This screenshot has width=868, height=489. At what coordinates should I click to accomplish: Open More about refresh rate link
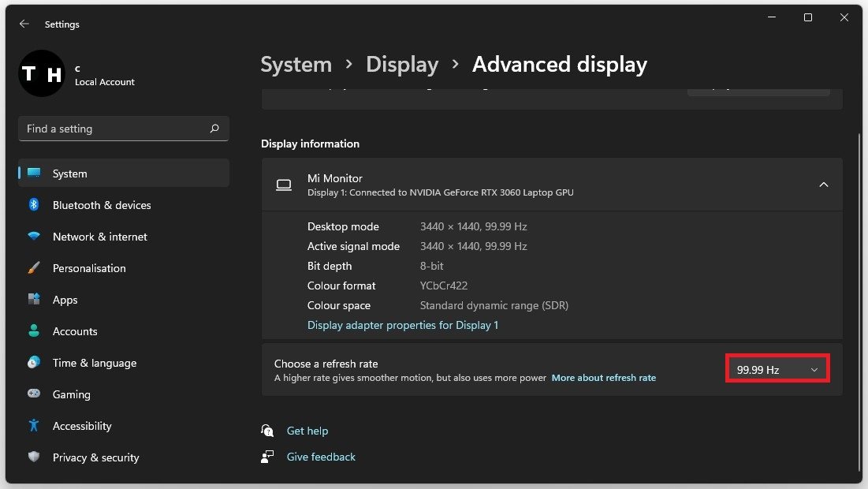click(603, 378)
